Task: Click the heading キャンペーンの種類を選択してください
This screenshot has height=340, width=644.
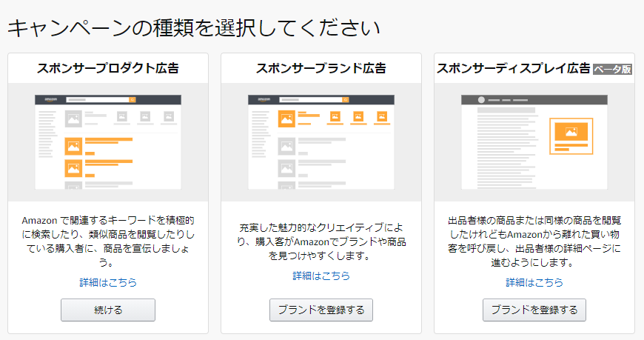Action: tap(193, 28)
